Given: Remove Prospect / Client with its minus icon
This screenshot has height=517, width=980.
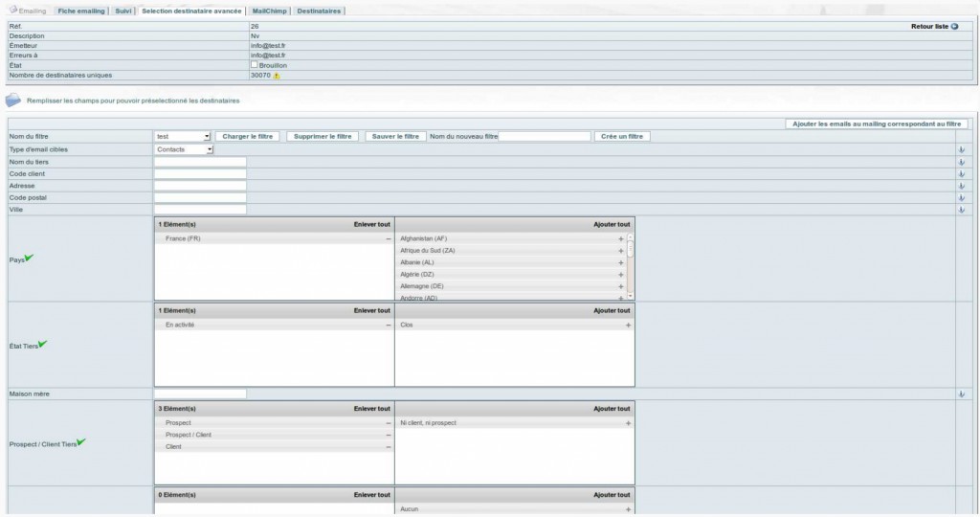Looking at the screenshot, I should 389,435.
